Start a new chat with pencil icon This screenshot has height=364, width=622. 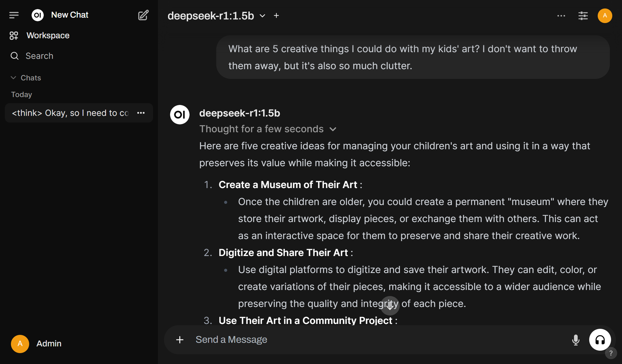[143, 15]
